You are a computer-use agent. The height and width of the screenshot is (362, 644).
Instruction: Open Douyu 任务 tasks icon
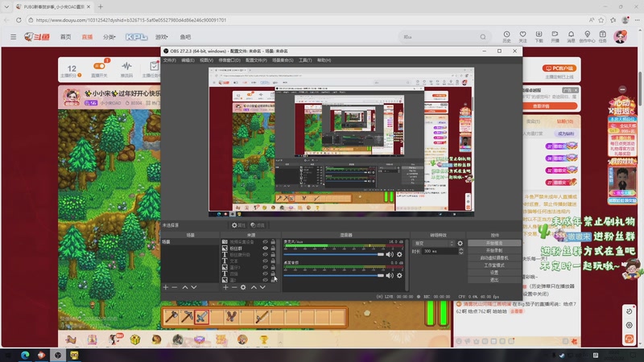[x=602, y=36]
